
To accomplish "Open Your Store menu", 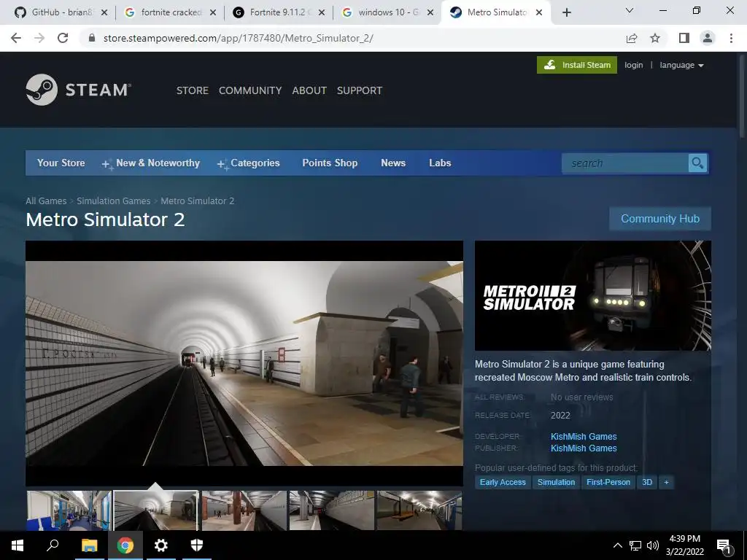I will (x=61, y=163).
